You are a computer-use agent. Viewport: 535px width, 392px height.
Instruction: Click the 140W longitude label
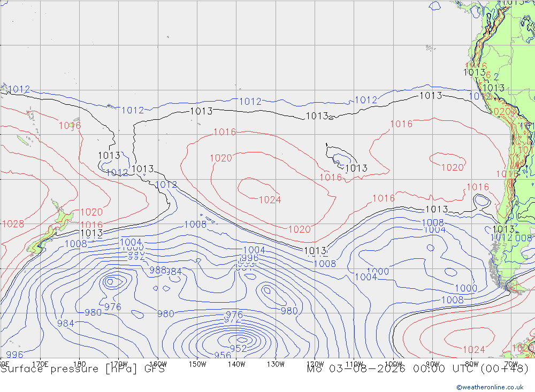[x=237, y=364]
